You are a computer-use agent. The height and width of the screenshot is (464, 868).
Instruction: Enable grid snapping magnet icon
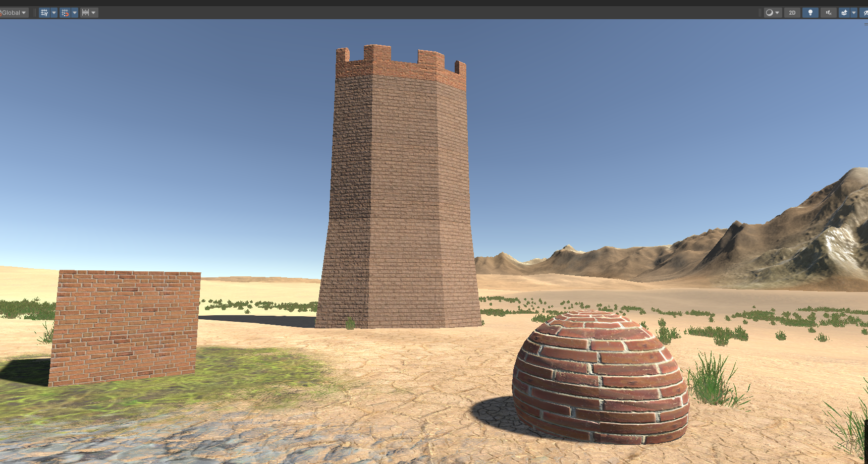tap(65, 13)
